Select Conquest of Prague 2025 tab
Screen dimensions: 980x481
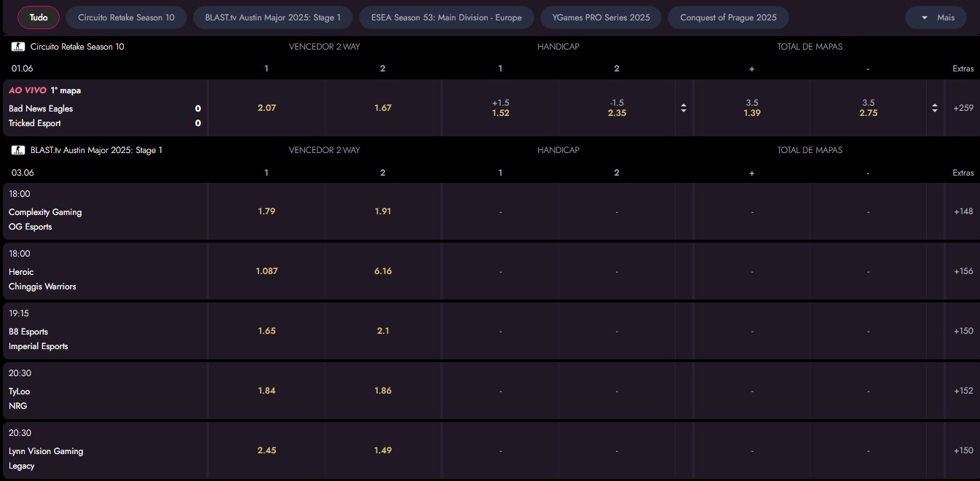728,17
